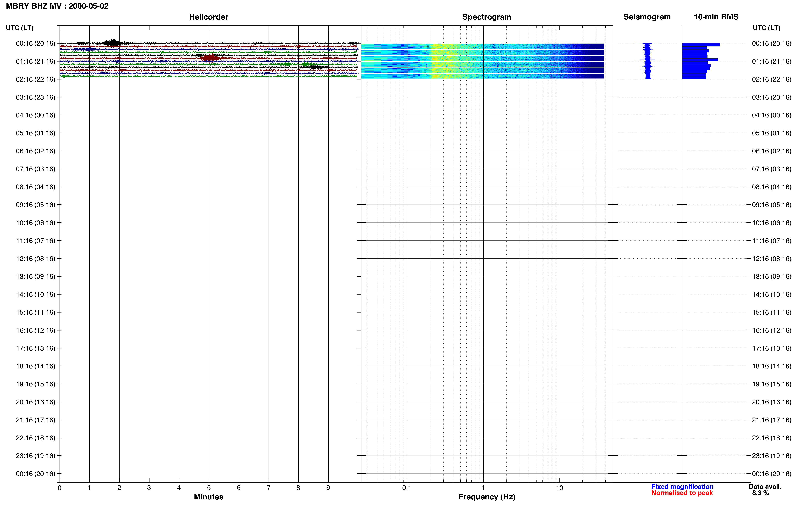Click the UTC (LT) label above right axis
This screenshot has width=812, height=508.
766,28
